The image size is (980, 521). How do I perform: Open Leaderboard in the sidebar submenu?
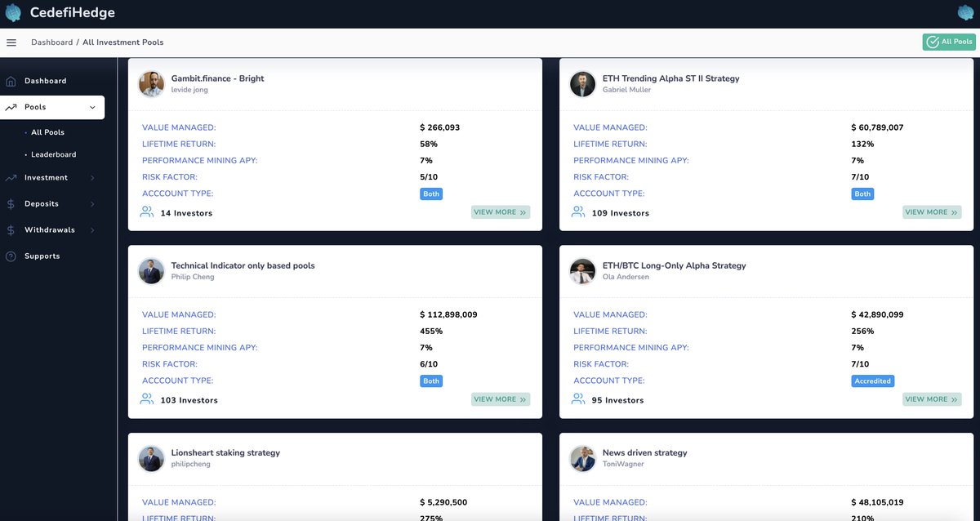54,154
